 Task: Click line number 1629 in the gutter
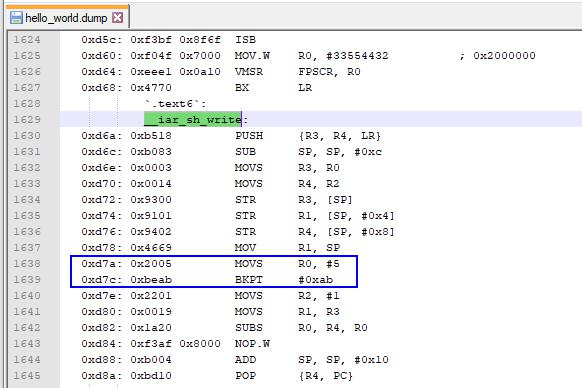tap(27, 120)
